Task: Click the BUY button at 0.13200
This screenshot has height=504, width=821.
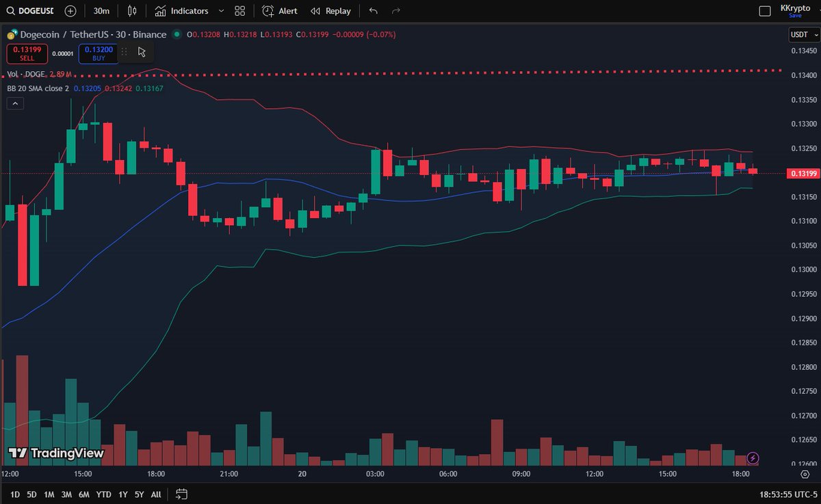Action: (98, 52)
